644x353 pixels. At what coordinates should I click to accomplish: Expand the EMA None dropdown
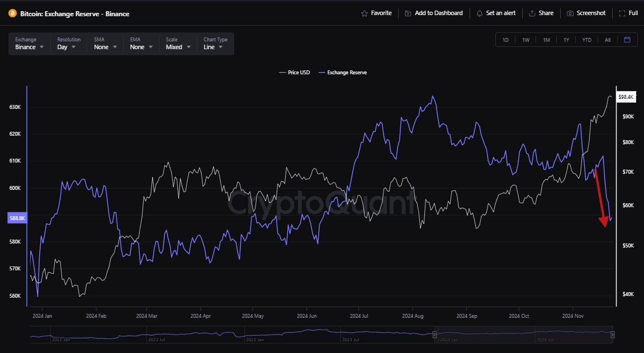click(141, 44)
